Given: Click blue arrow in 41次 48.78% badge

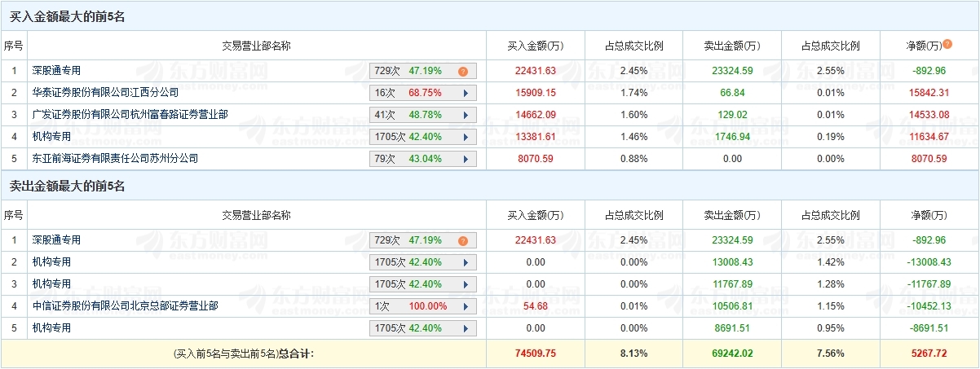Looking at the screenshot, I should coord(466,115).
